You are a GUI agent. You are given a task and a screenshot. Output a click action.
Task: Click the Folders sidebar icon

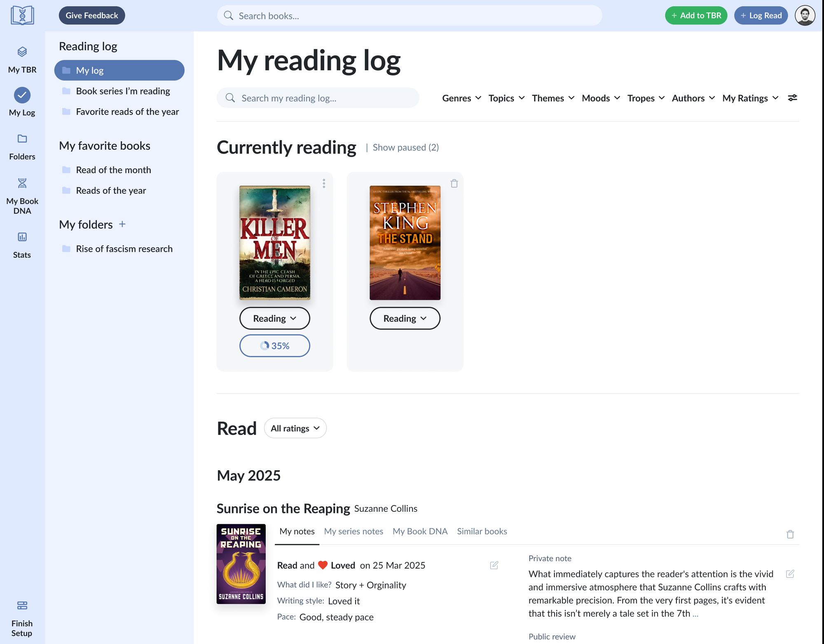point(22,147)
